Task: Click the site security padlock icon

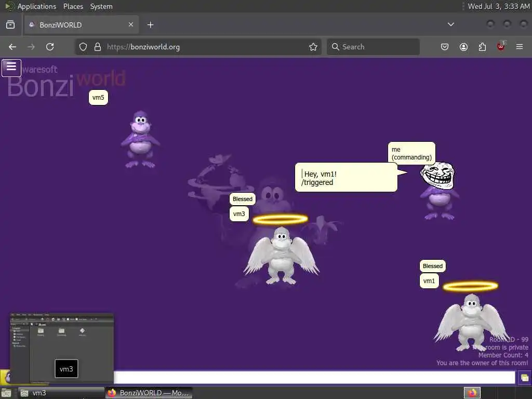Action: click(x=98, y=47)
